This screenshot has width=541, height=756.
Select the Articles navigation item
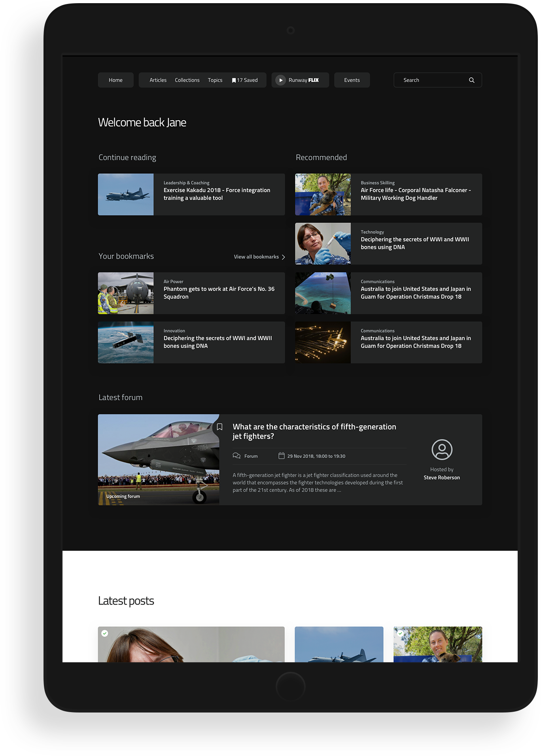158,80
